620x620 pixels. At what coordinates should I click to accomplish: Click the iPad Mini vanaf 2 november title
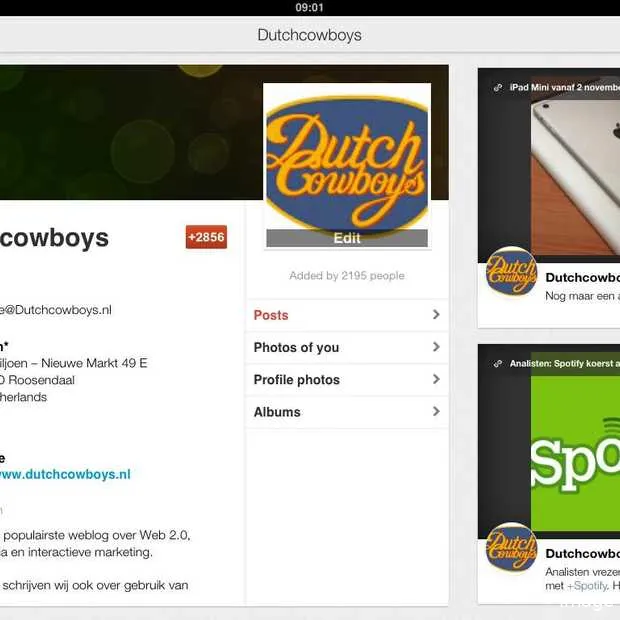point(565,87)
